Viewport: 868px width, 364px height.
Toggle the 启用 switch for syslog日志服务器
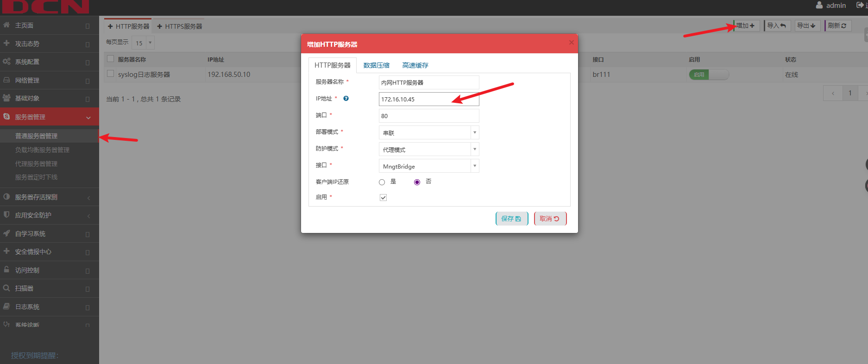coord(709,74)
